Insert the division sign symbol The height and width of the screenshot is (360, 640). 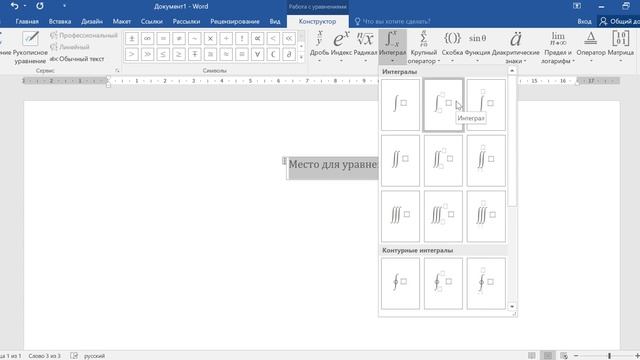[226, 39]
